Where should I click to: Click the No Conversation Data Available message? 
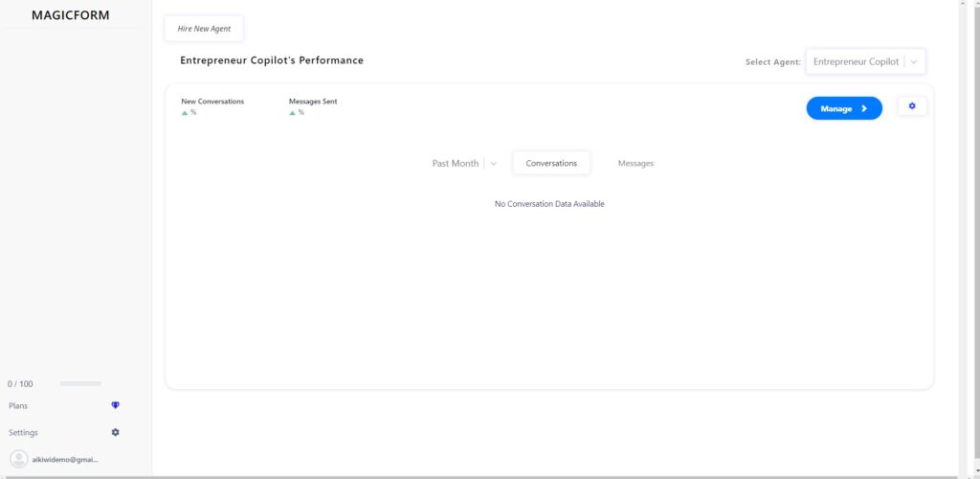tap(549, 204)
